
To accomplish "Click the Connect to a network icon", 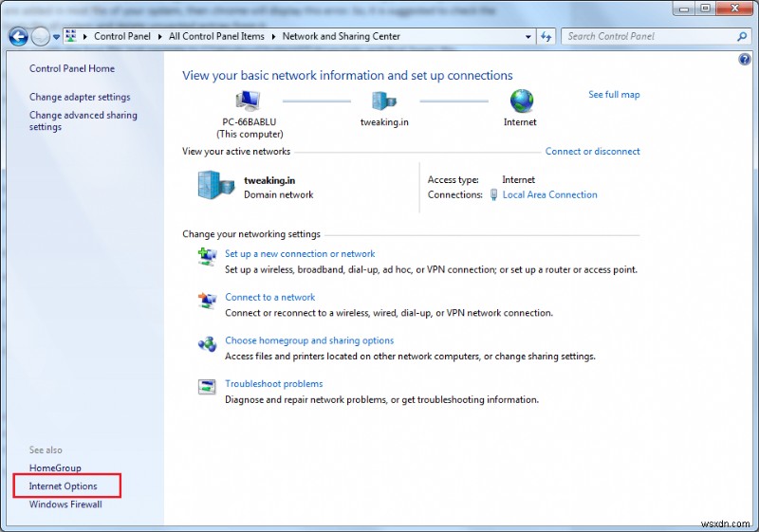I will click(x=207, y=300).
